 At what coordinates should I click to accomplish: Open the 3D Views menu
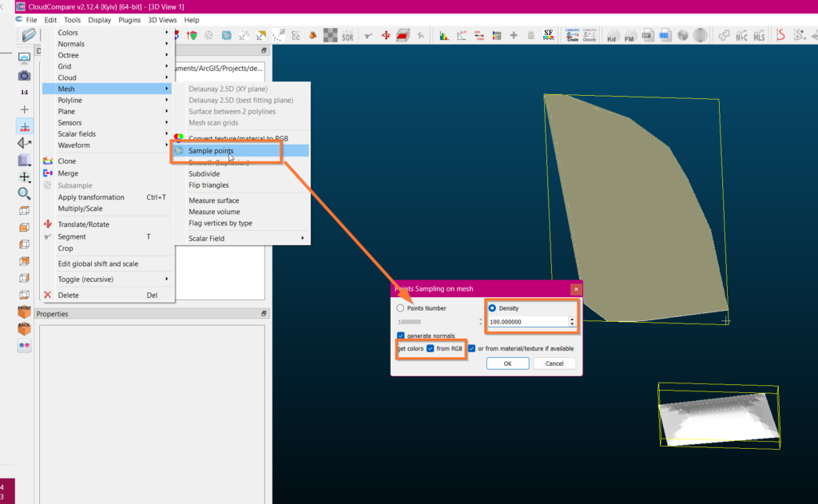coord(162,20)
